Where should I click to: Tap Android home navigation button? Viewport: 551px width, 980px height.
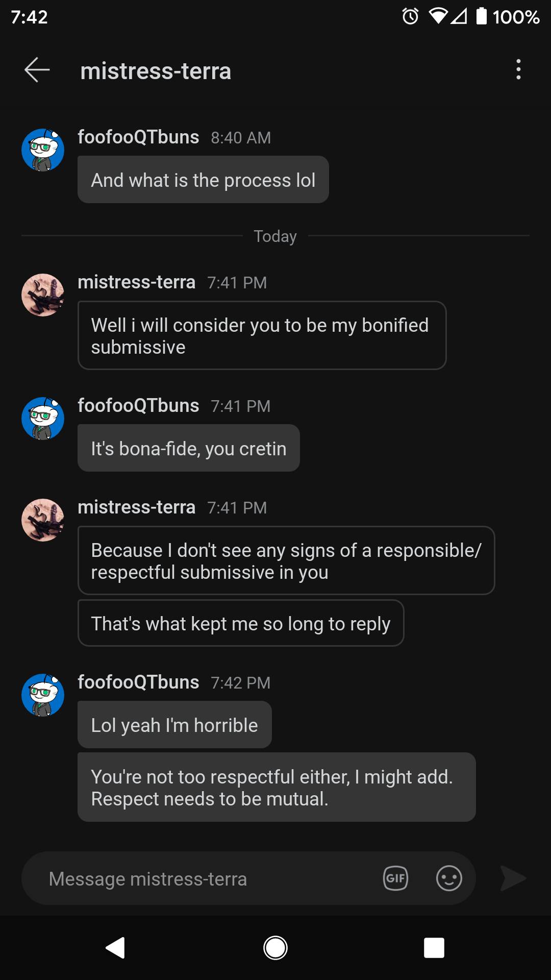coord(275,948)
